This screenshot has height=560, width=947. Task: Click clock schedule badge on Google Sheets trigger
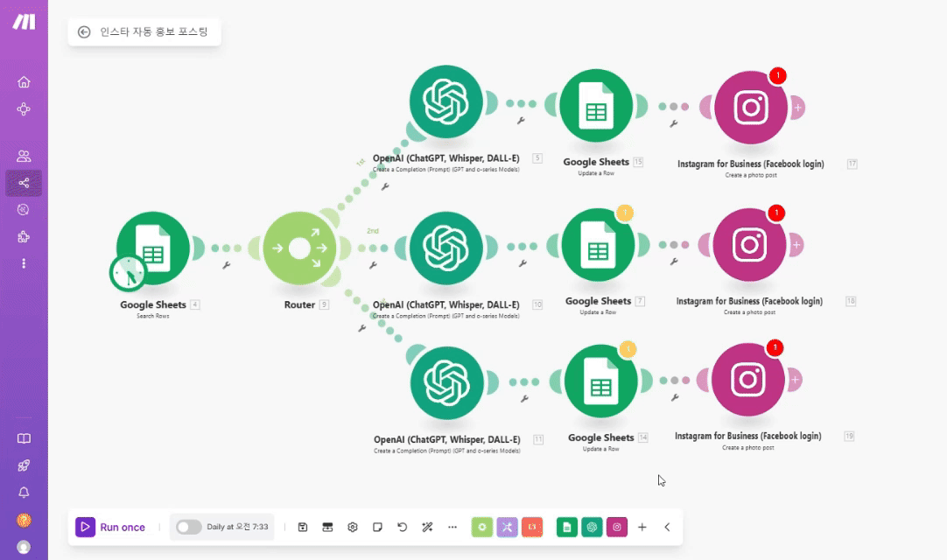128,274
